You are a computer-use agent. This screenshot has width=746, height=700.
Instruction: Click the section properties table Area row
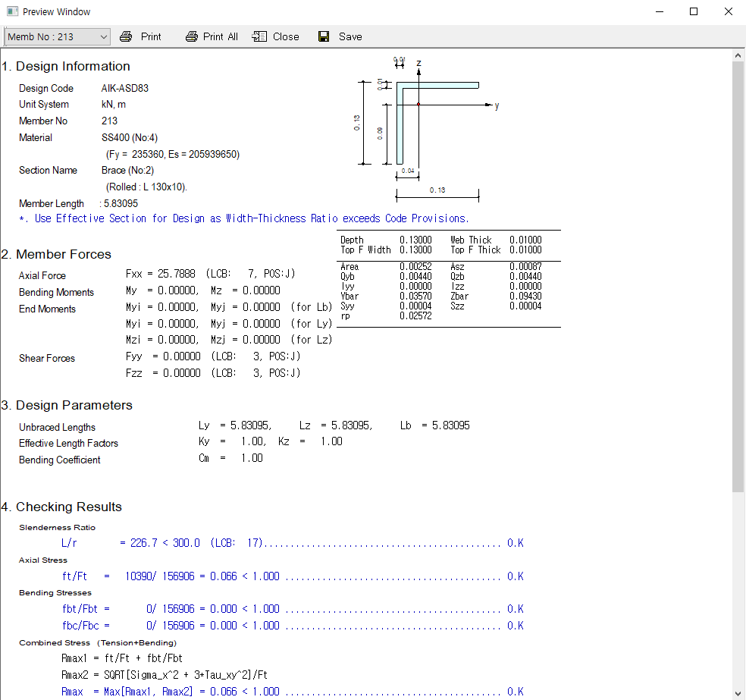[x=447, y=267]
